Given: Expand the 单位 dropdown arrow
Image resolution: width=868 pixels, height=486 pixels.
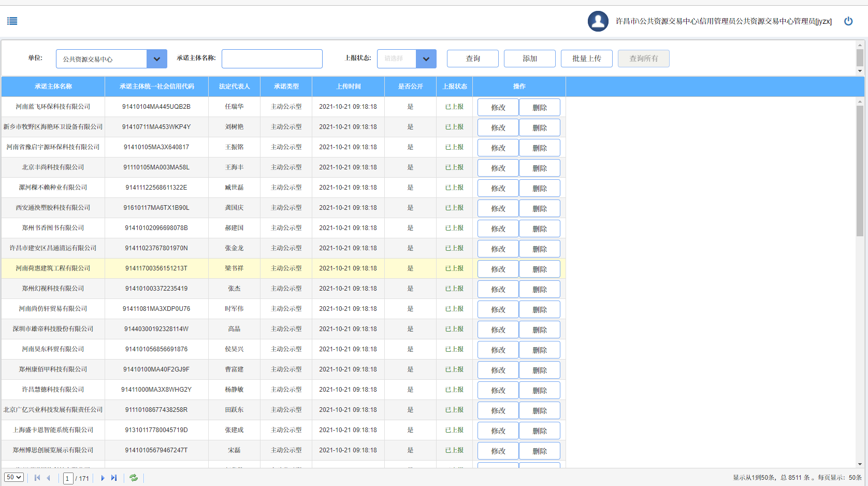Looking at the screenshot, I should [157, 59].
